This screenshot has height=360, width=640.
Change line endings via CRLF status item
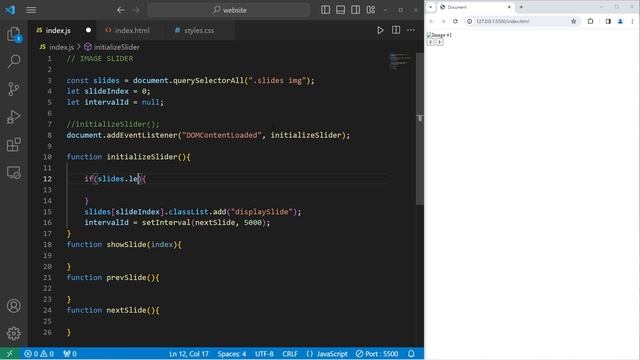290,354
